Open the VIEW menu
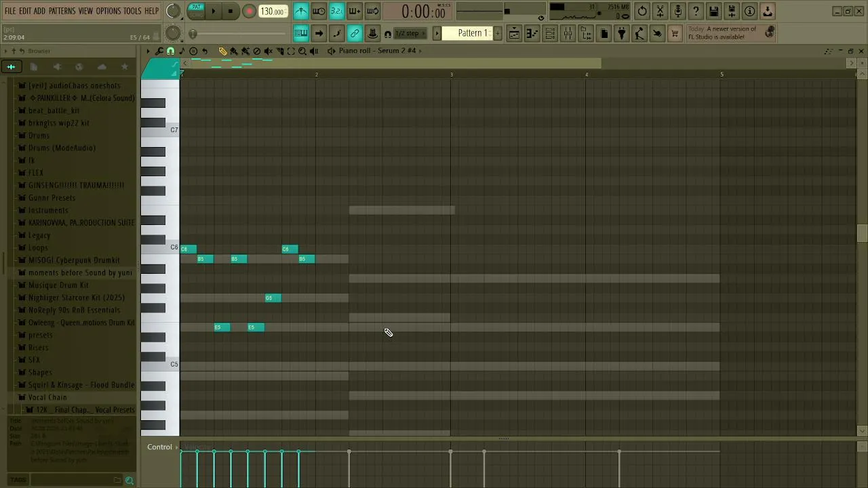This screenshot has height=488, width=868. tap(85, 11)
